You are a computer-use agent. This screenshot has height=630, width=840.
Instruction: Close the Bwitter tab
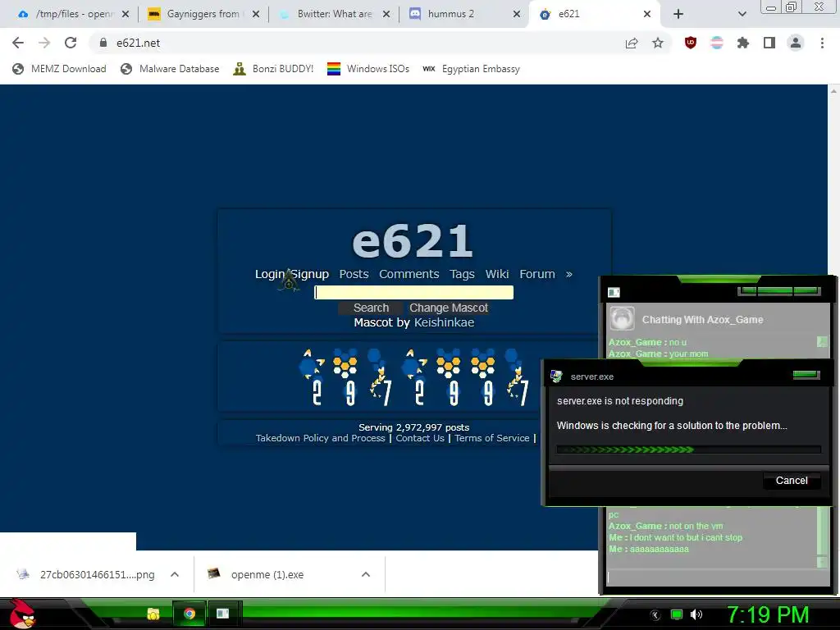click(386, 15)
